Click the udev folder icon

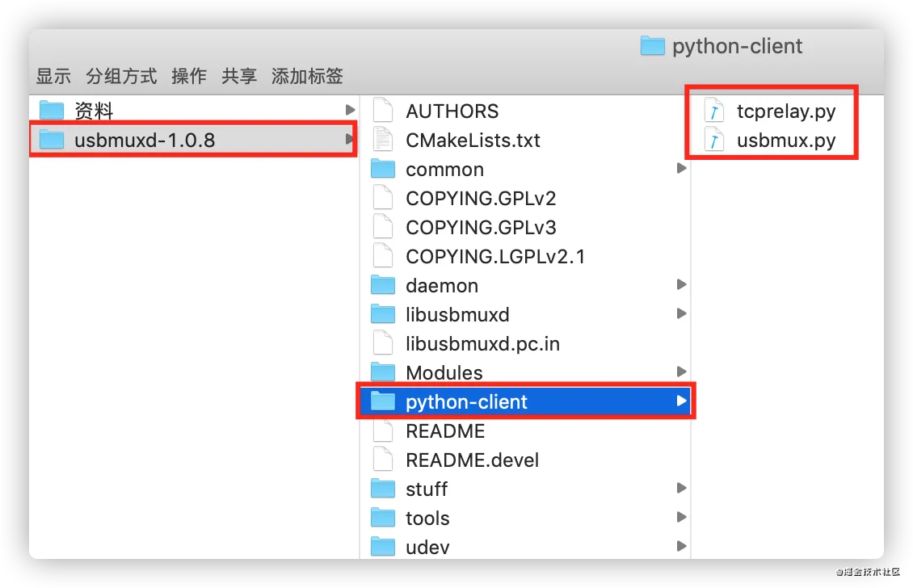coord(382,547)
